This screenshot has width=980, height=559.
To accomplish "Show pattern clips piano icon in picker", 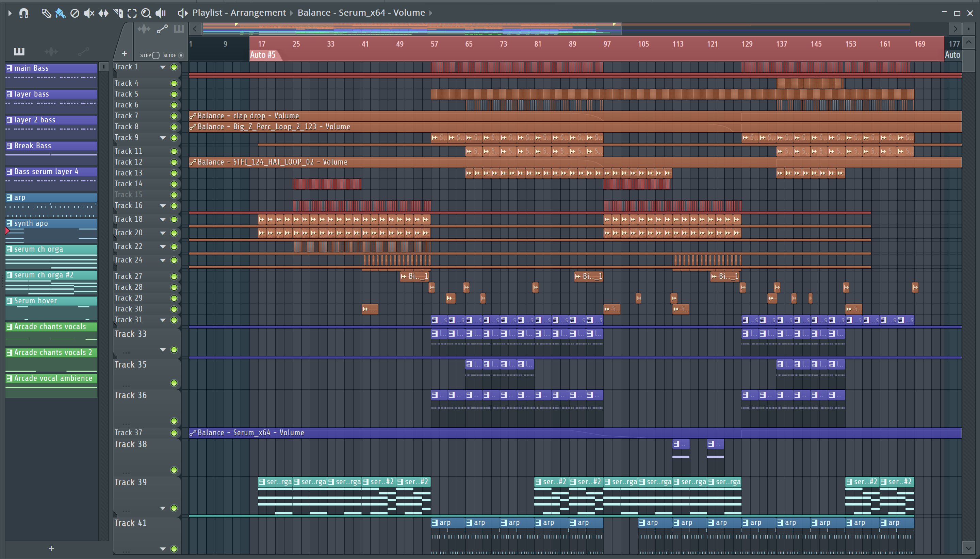I will pos(179,29).
